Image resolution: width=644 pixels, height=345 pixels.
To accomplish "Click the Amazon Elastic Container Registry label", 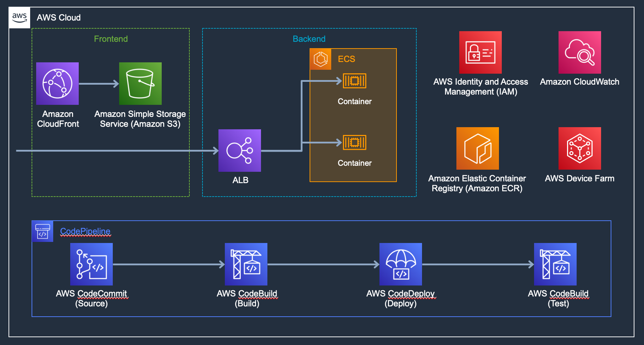I will click(x=477, y=183).
